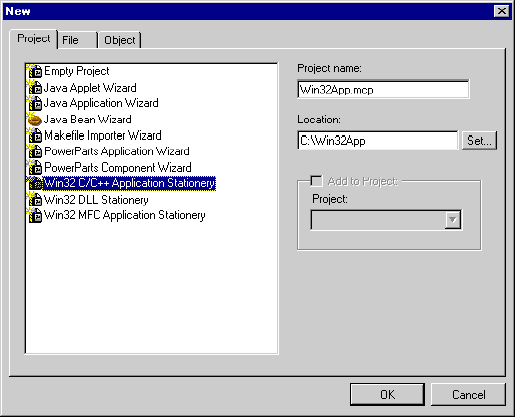Select the Win32 MFC Application Stationery icon

[x=34, y=215]
